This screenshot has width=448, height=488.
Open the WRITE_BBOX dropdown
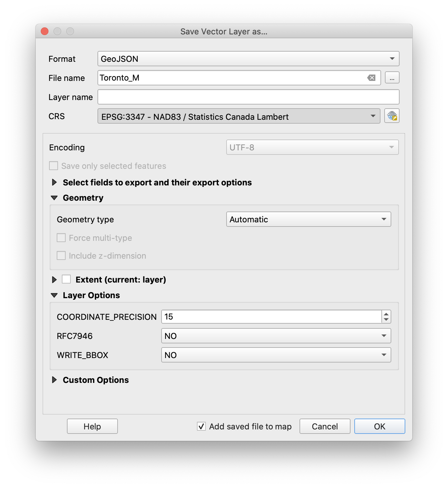pyautogui.click(x=276, y=355)
